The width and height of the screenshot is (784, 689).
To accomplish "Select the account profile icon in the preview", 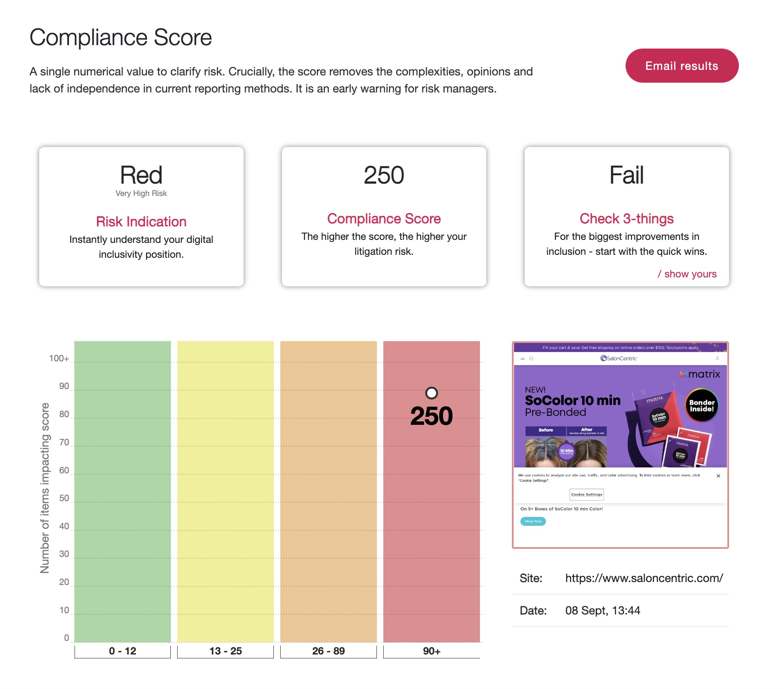I will click(x=718, y=358).
